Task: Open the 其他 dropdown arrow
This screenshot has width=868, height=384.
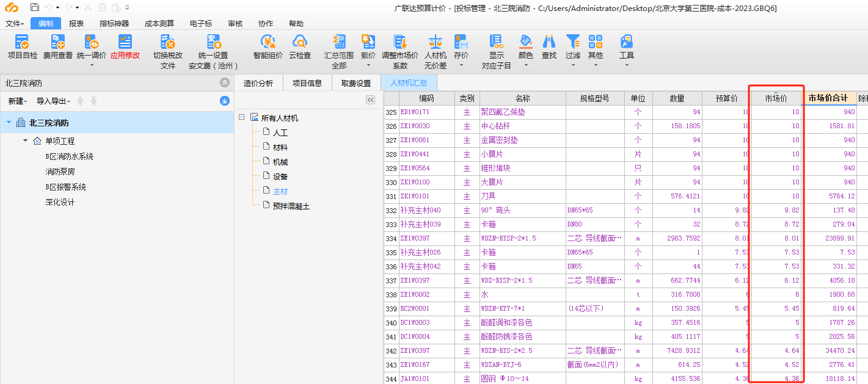Action: click(x=596, y=65)
